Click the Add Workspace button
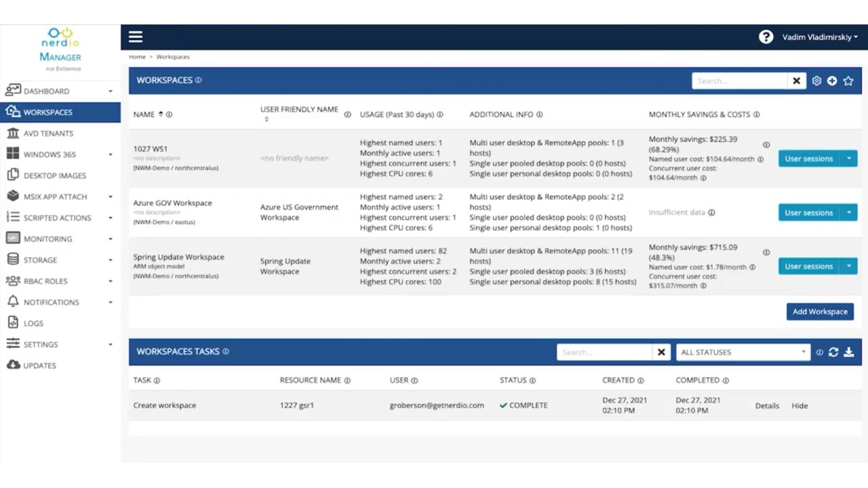 pyautogui.click(x=820, y=312)
